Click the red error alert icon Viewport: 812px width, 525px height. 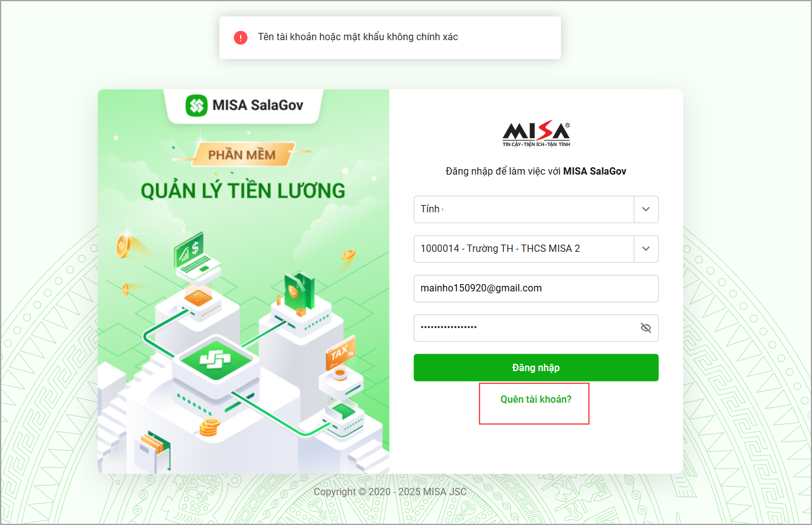(241, 37)
